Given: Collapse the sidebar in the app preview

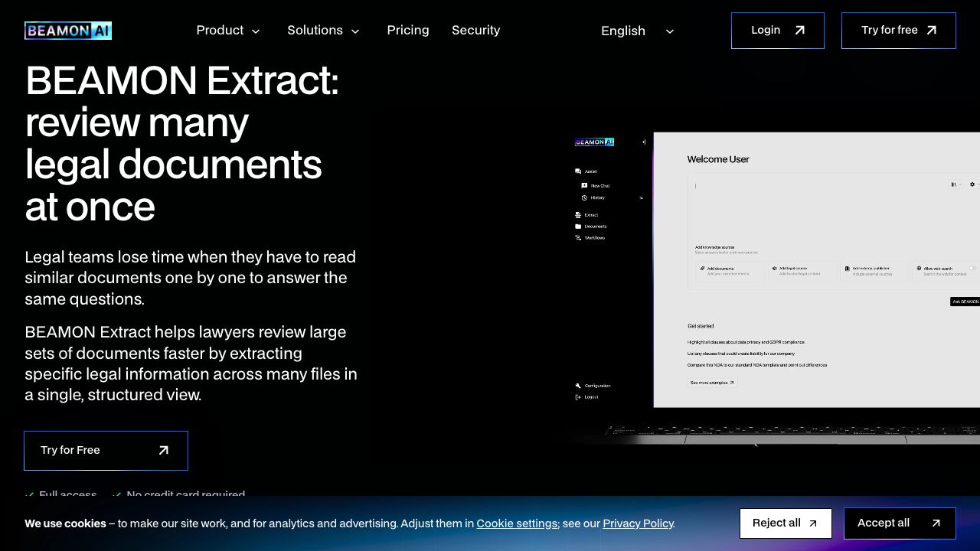Looking at the screenshot, I should click(644, 142).
